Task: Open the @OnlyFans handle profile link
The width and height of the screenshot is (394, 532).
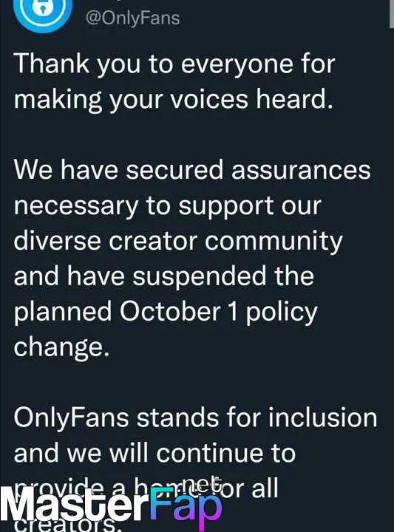Action: (x=133, y=18)
